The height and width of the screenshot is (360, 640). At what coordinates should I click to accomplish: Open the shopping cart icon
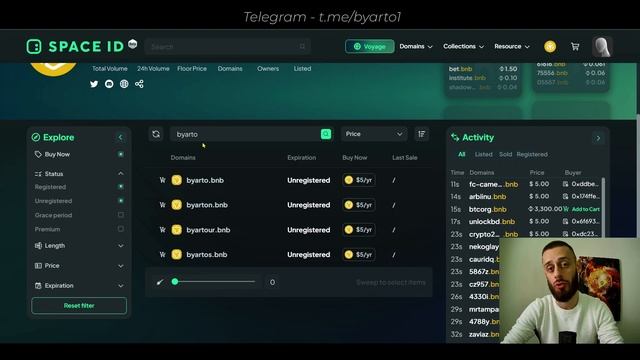(575, 47)
